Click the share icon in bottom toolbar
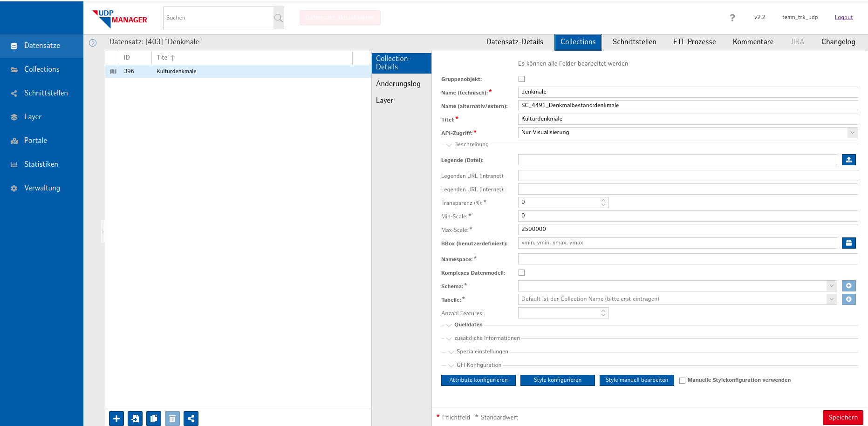Screen dimensions: 868x426 click(x=191, y=419)
